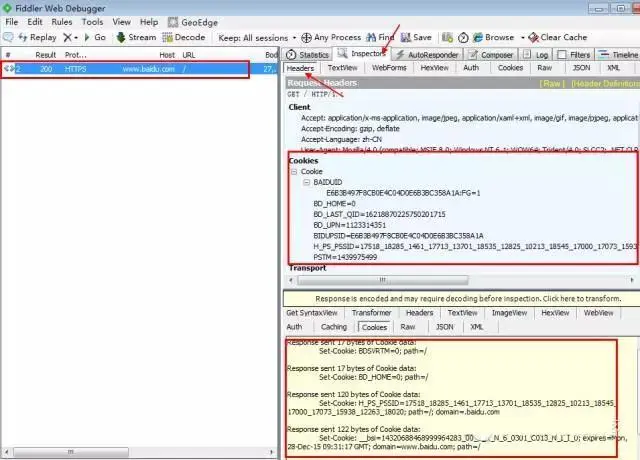Toggle Decode mode
The width and height of the screenshot is (640, 460).
[x=184, y=38]
